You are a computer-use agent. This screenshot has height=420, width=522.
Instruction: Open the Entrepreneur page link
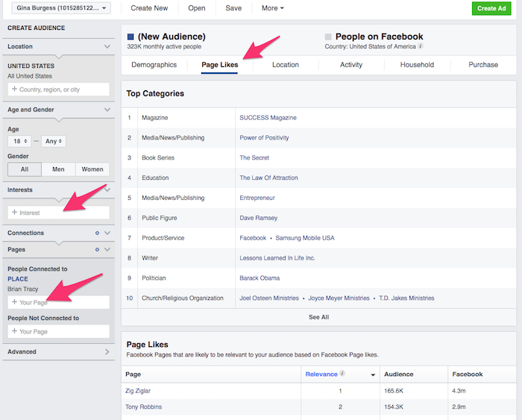[x=257, y=198]
